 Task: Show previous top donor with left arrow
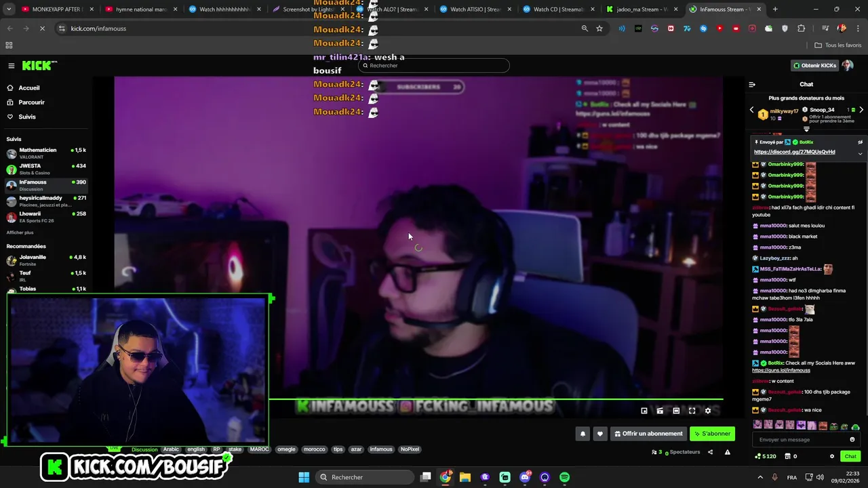tap(751, 110)
